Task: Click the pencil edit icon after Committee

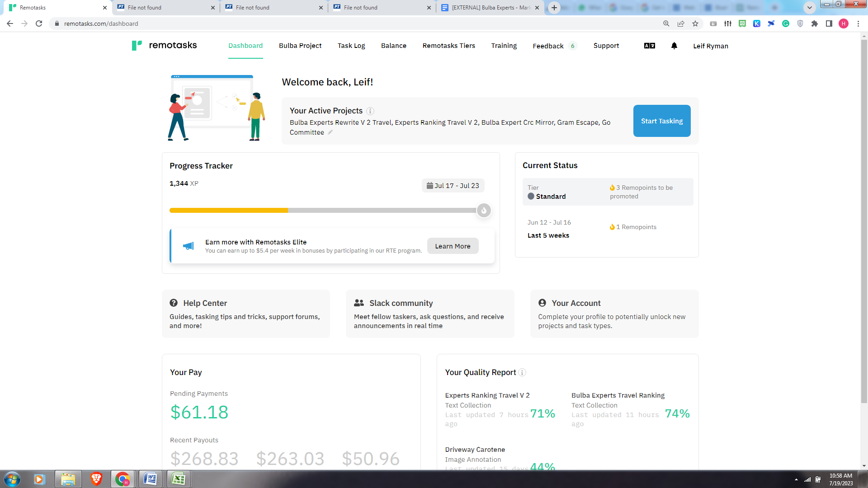Action: 330,132
